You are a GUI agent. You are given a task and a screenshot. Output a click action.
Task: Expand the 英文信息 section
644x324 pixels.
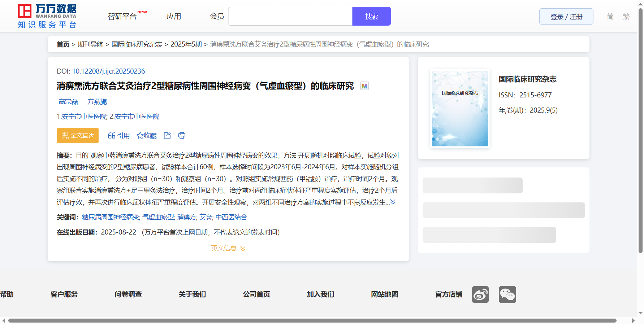point(228,248)
